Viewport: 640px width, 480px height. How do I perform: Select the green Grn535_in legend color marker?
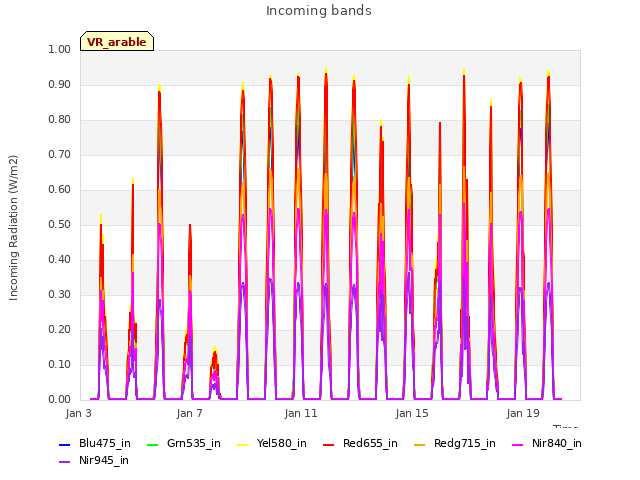click(153, 444)
